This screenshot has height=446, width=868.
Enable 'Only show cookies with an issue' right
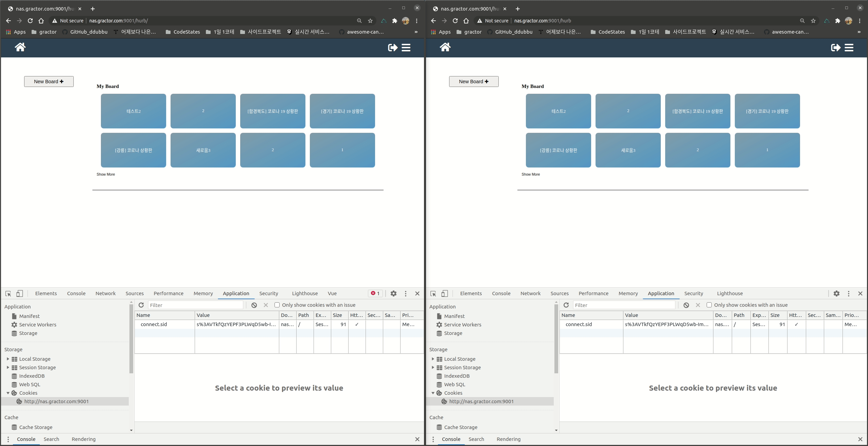(709, 305)
